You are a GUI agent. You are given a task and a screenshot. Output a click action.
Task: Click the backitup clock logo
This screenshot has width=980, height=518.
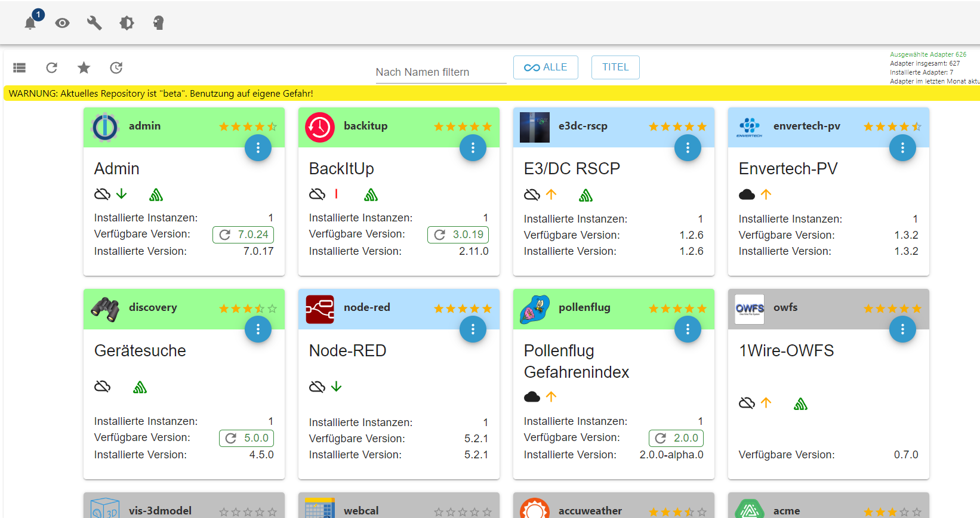320,127
